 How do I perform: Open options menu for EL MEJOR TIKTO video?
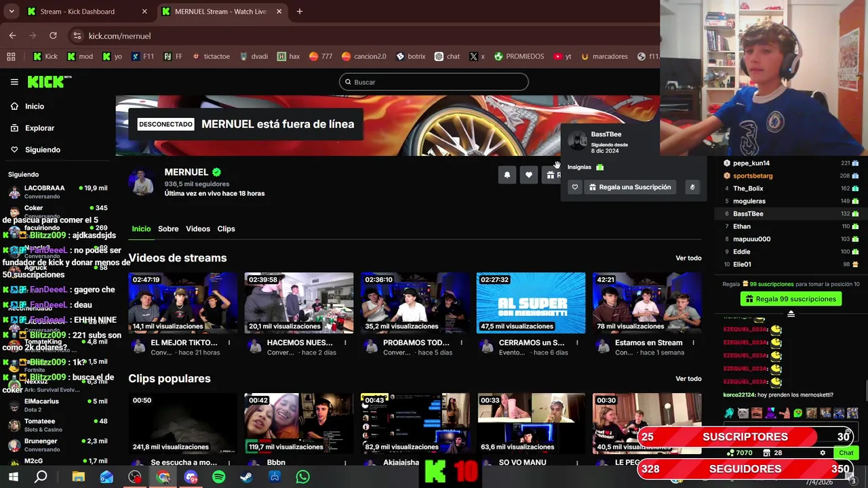coord(229,343)
